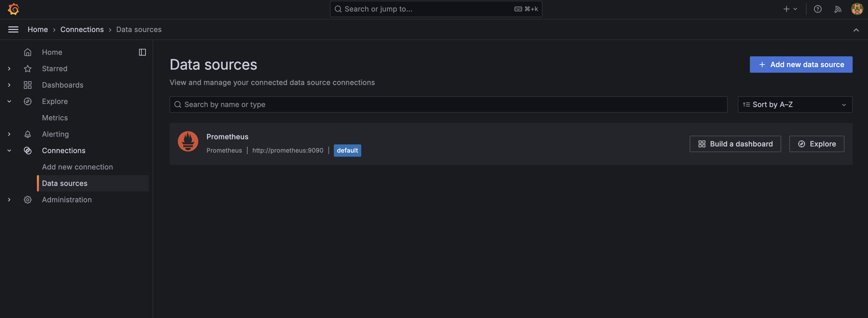Expand the Dashboards section chevron
The height and width of the screenshot is (318, 868).
click(9, 85)
